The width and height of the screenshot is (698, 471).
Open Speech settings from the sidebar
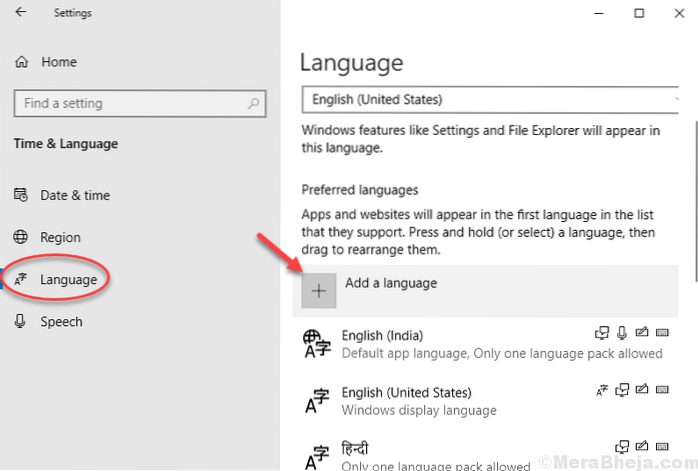(61, 322)
